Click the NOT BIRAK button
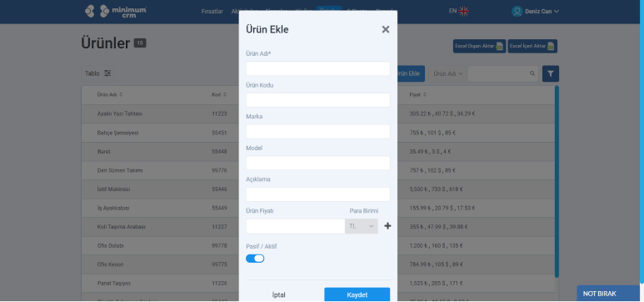Image resolution: width=644 pixels, height=302 pixels. click(x=608, y=294)
